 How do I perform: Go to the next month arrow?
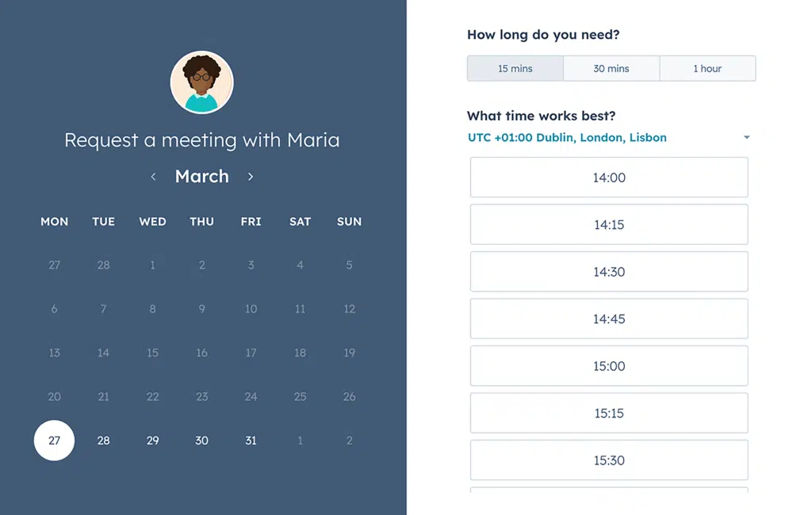pos(251,177)
